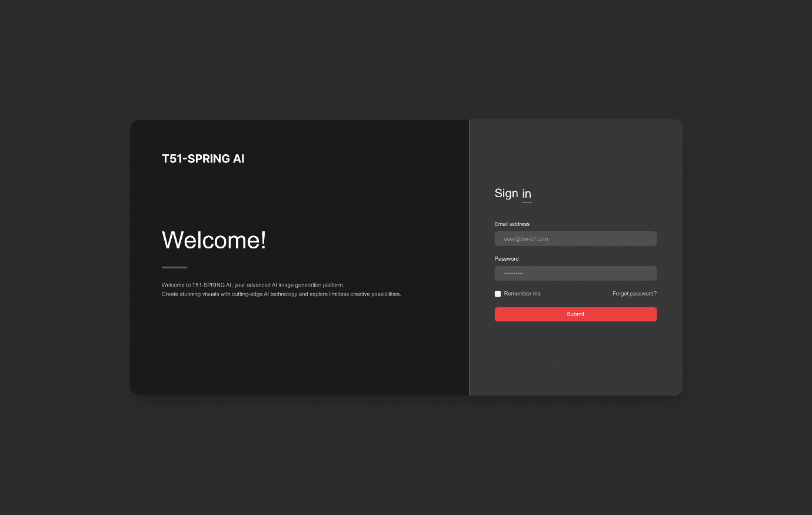Click the masked dots placeholder in Password
Image resolution: width=812 pixels, height=515 pixels.
pyautogui.click(x=514, y=274)
